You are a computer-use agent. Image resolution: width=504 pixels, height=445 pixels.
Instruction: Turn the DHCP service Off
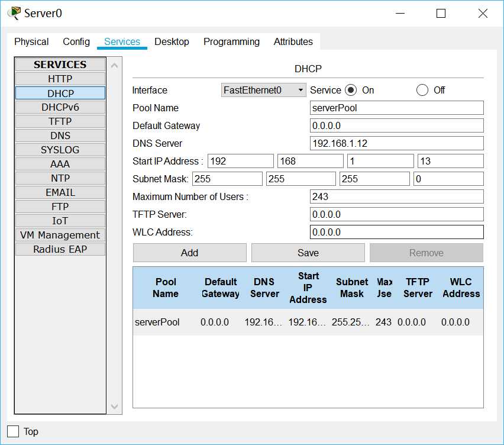(x=422, y=90)
